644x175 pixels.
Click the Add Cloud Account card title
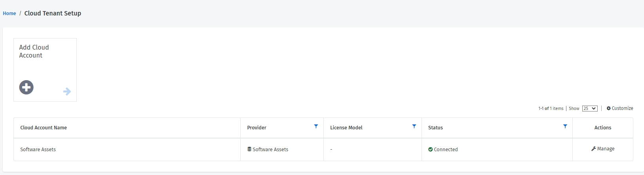click(x=34, y=51)
